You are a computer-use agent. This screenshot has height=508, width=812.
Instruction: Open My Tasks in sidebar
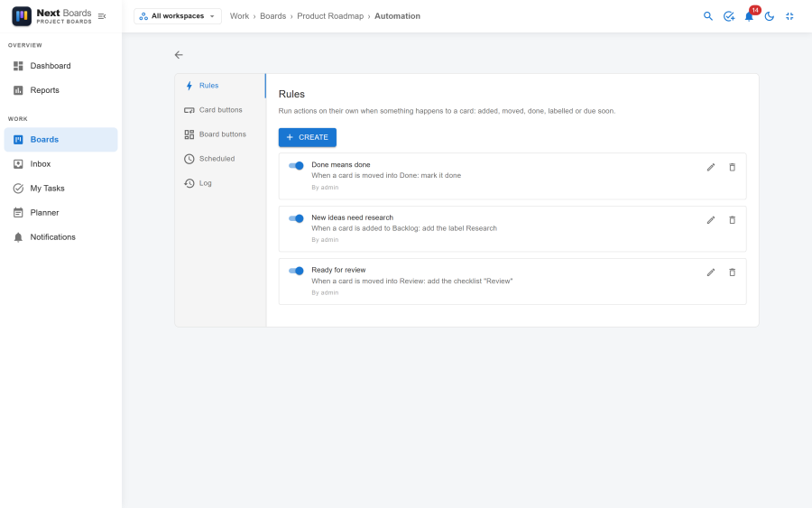tap(61, 188)
